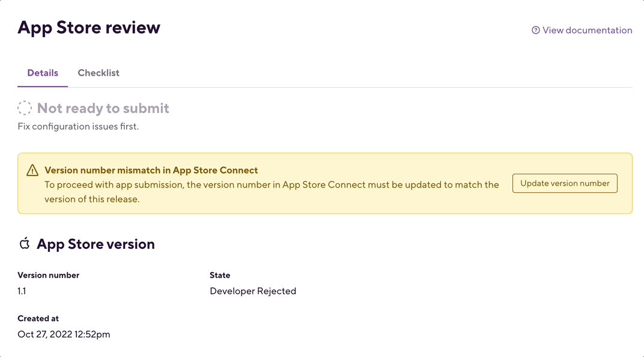Click the State field label

pyautogui.click(x=220, y=275)
